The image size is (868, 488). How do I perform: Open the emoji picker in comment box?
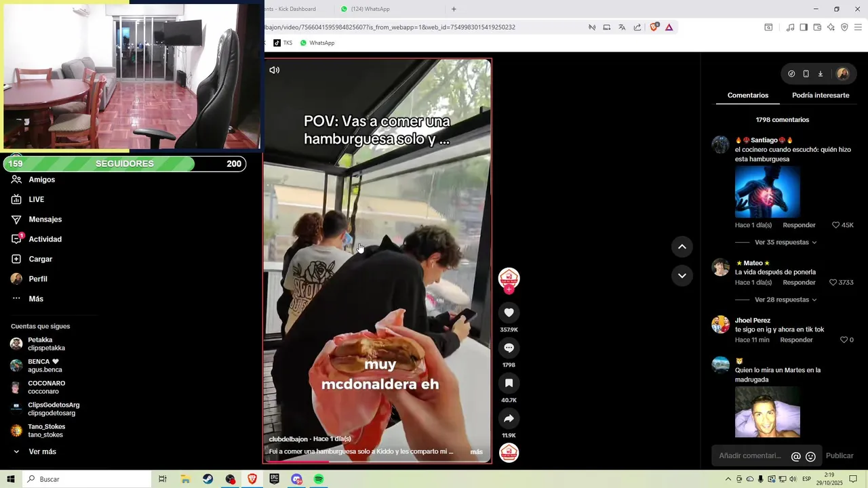click(x=810, y=457)
